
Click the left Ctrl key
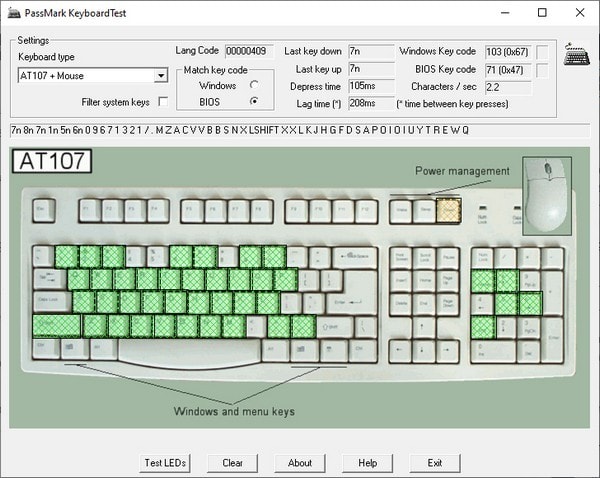click(46, 348)
